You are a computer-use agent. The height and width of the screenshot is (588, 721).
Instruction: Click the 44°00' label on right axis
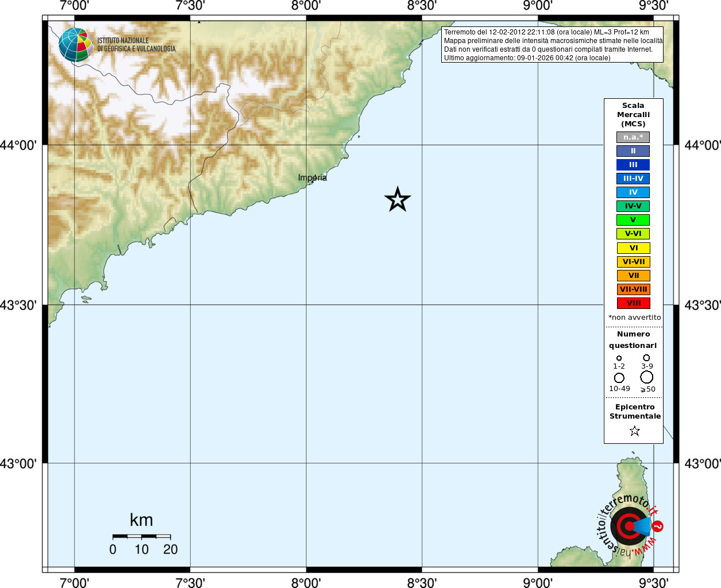click(x=703, y=145)
